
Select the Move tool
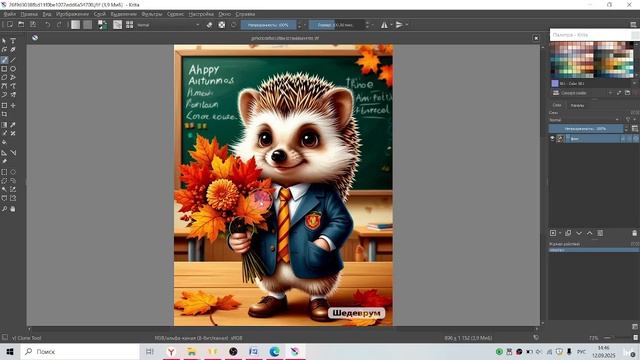click(13, 105)
